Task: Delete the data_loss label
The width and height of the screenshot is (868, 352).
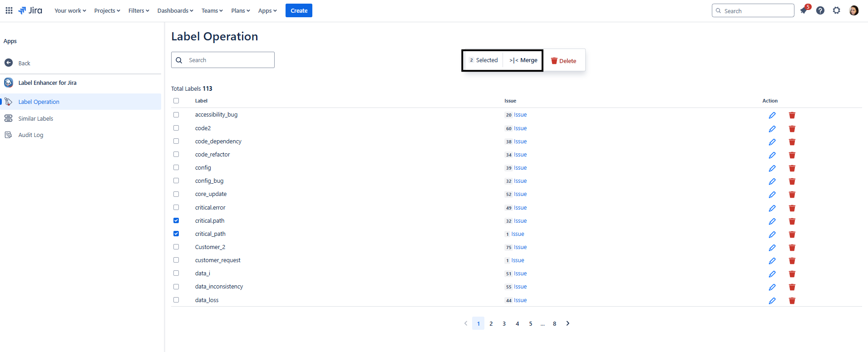Action: click(x=792, y=301)
